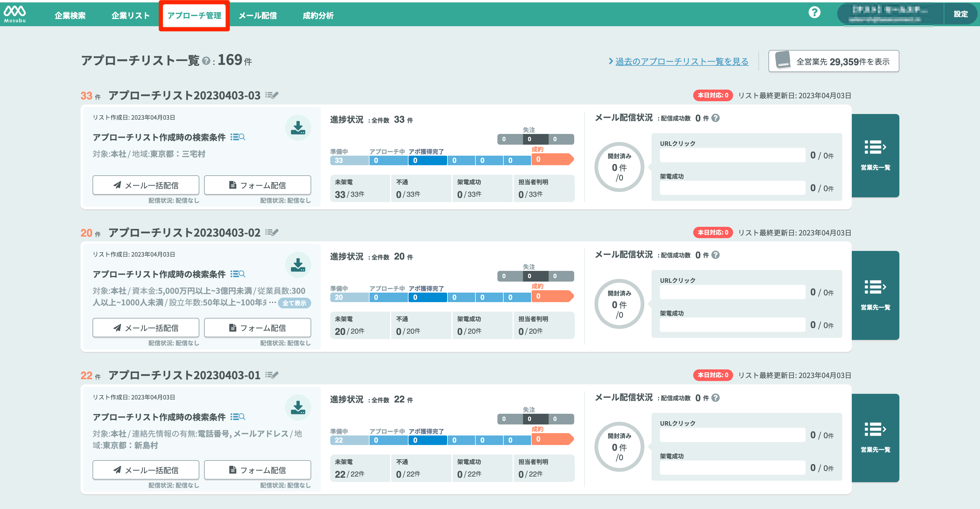Click list title アプローチリスト20230403-01
The height and width of the screenshot is (509, 980).
[184, 375]
